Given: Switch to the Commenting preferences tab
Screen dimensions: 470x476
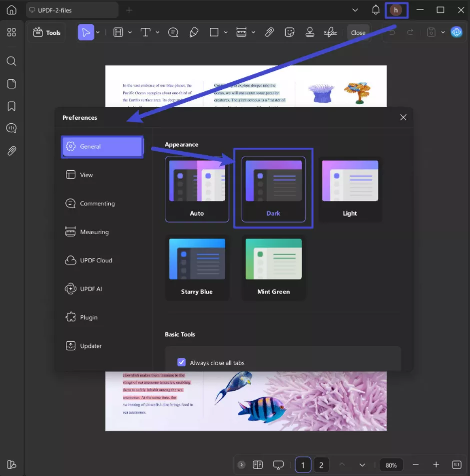Looking at the screenshot, I should pos(97,204).
